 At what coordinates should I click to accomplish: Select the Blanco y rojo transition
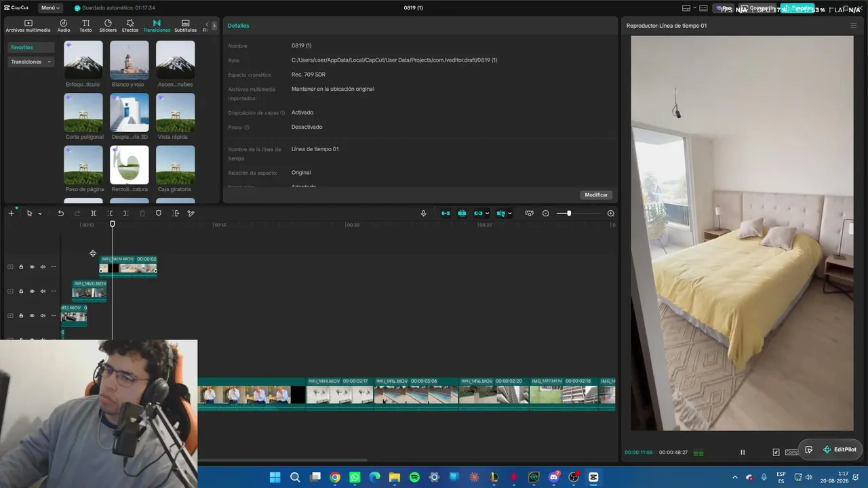(129, 64)
